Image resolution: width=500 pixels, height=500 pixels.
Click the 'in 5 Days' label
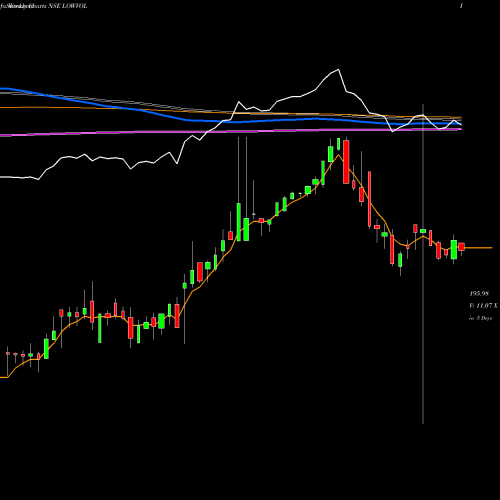[481, 318]
